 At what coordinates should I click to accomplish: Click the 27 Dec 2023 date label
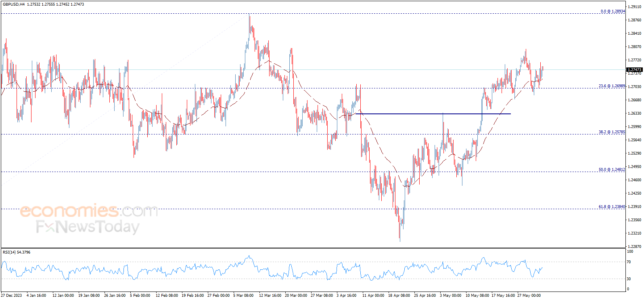[12, 296]
